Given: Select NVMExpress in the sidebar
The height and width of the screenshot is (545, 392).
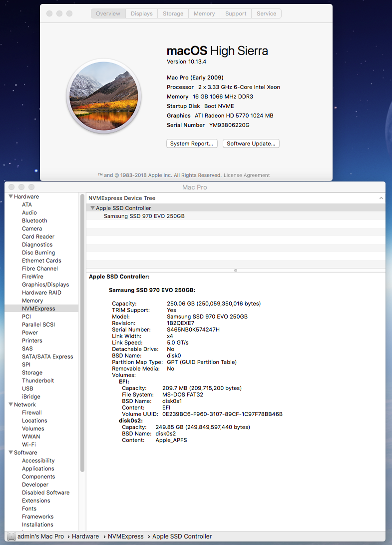Looking at the screenshot, I should [41, 308].
